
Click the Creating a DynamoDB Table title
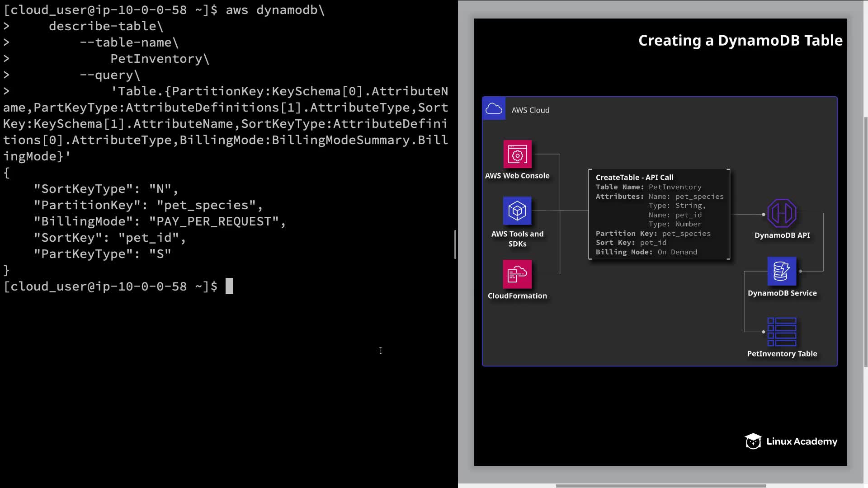coord(740,41)
